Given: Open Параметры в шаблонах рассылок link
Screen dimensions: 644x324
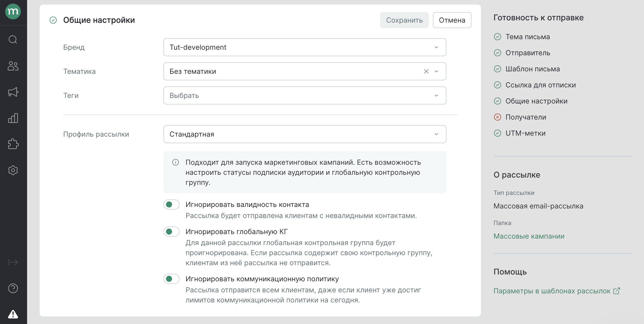Looking at the screenshot, I should [552, 291].
